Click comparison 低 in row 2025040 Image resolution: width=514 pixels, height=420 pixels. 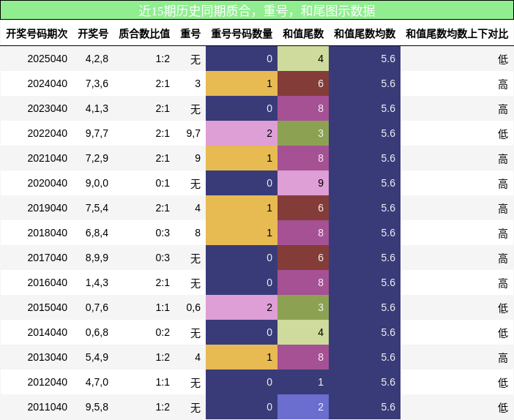(x=503, y=59)
